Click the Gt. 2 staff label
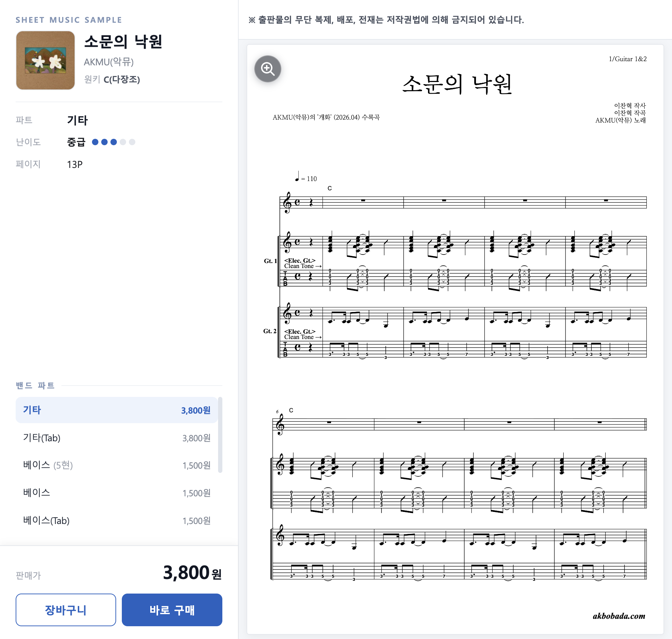Screen dimensions: 672x639 pos(270,331)
